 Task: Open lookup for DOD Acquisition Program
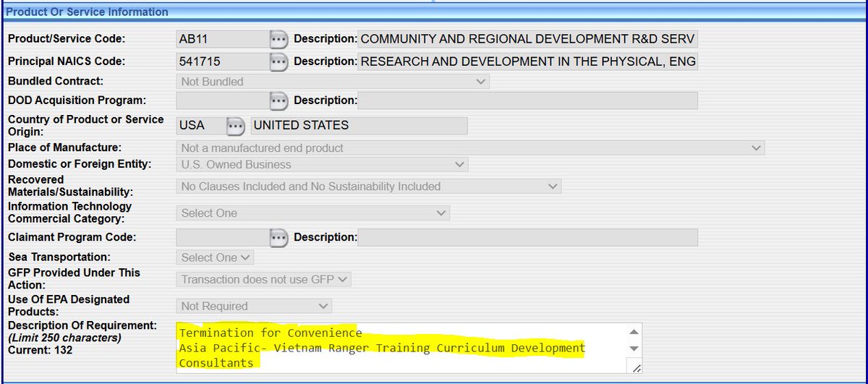tap(278, 101)
